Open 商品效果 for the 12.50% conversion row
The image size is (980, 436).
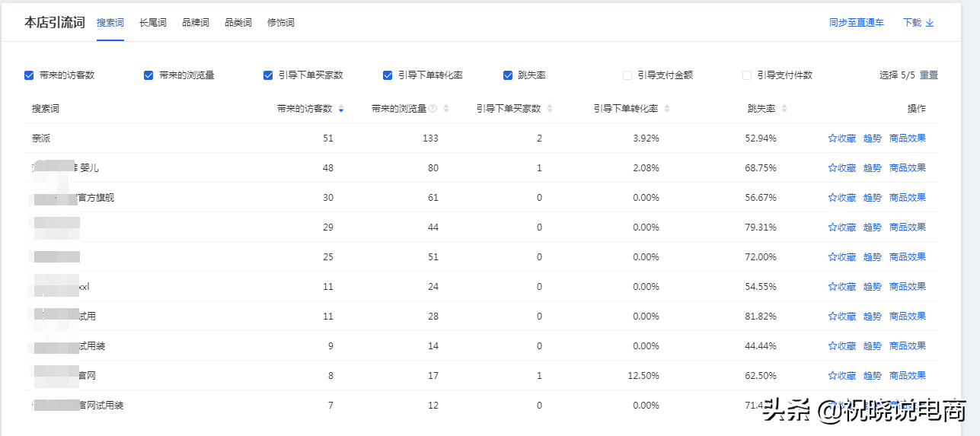(908, 376)
